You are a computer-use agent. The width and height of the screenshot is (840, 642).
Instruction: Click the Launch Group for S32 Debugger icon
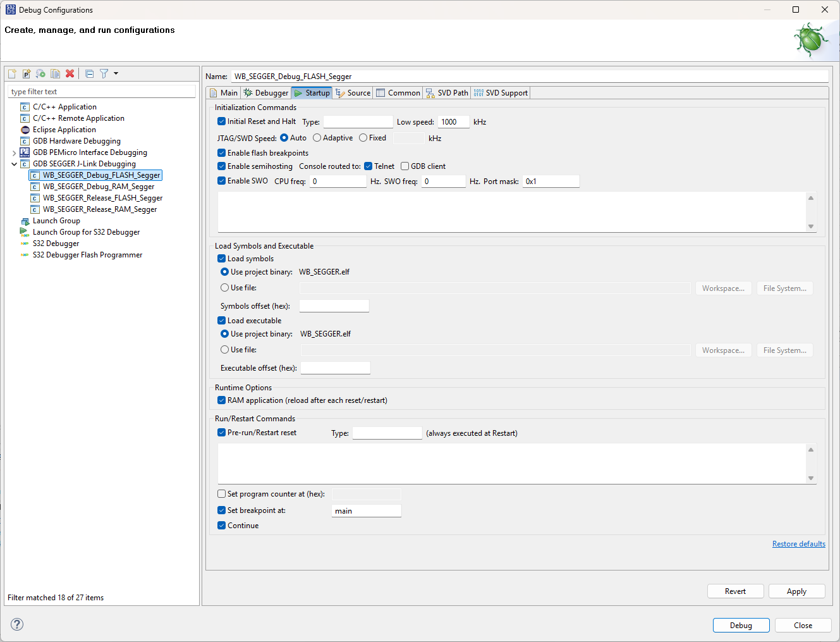25,232
